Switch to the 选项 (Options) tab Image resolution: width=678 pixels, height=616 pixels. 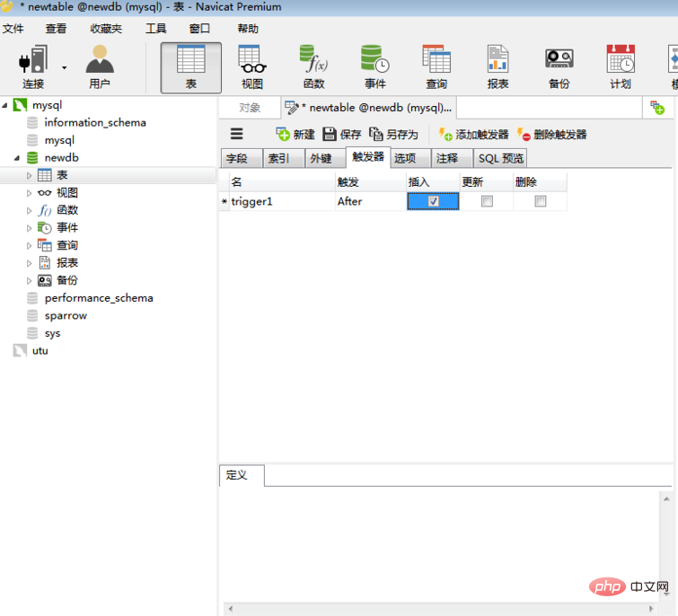point(410,158)
